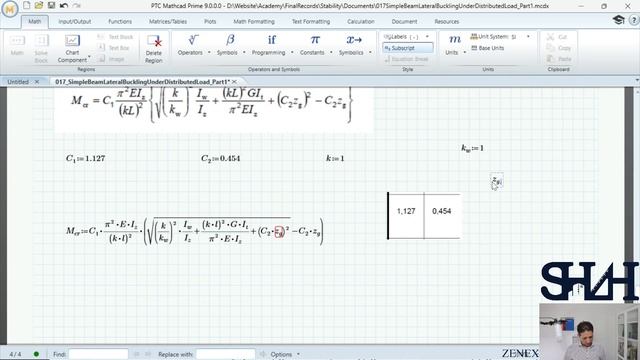Insert an Image region

coord(112,59)
